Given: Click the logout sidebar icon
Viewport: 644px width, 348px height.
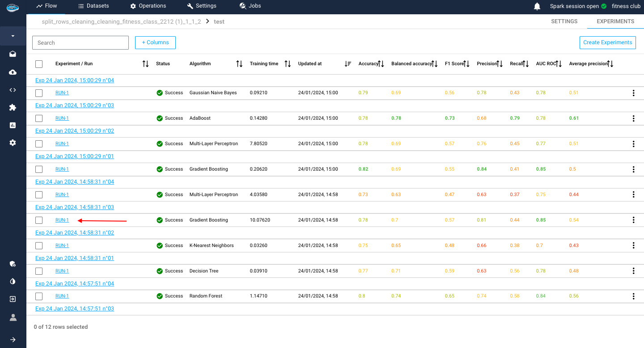Looking at the screenshot, I should [x=13, y=299].
